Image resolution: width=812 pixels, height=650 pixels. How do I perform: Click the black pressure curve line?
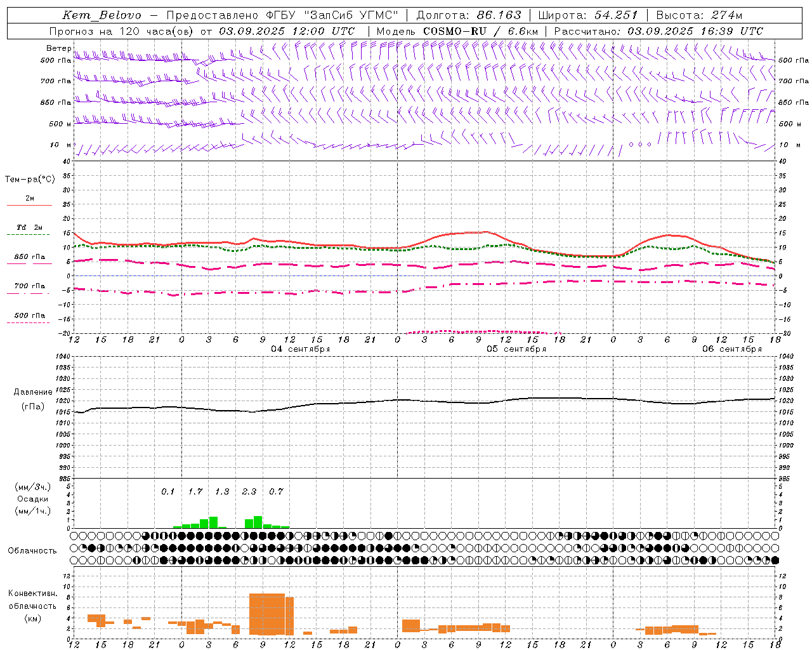(425, 401)
